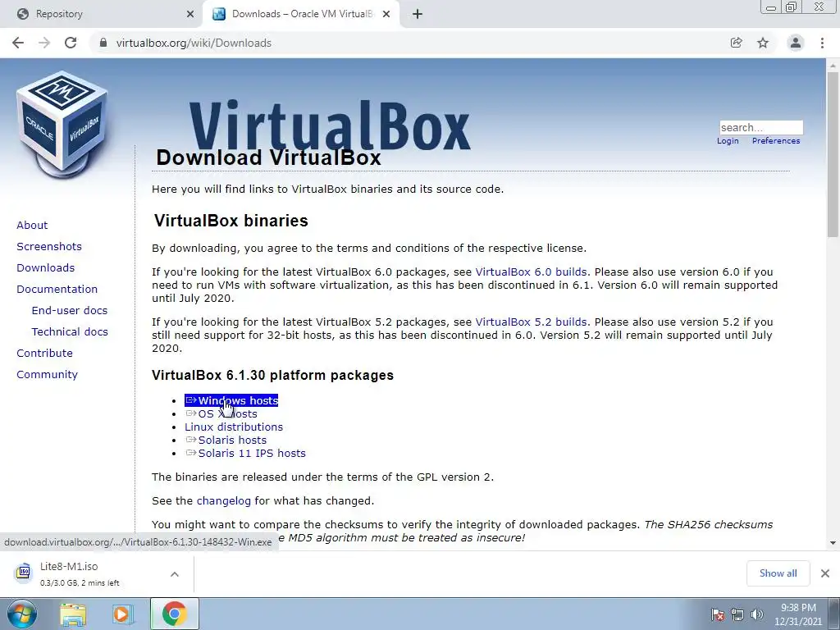Image resolution: width=840 pixels, height=630 pixels.
Task: Open End-user docs in the sidebar
Action: point(70,311)
